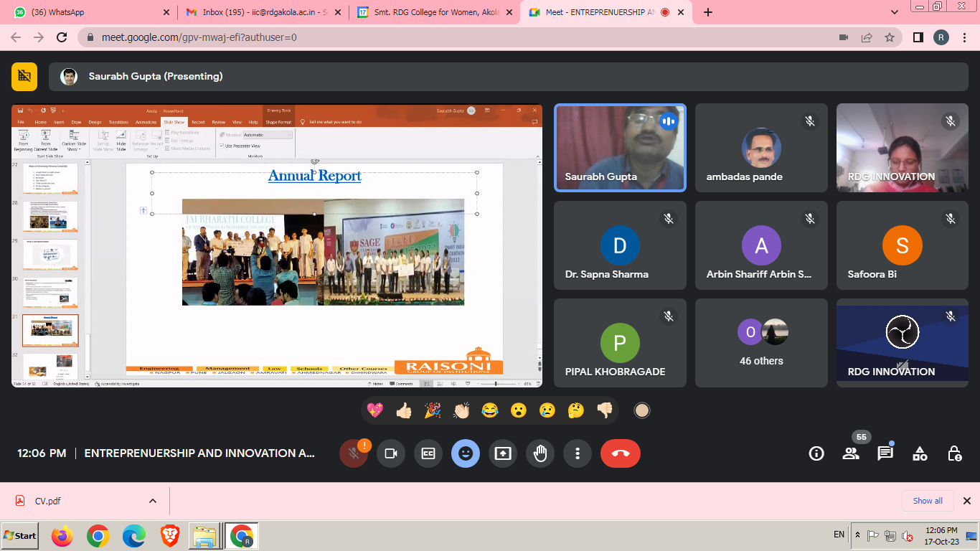Reload the Meet page
The height and width of the screenshot is (551, 980).
(62, 37)
